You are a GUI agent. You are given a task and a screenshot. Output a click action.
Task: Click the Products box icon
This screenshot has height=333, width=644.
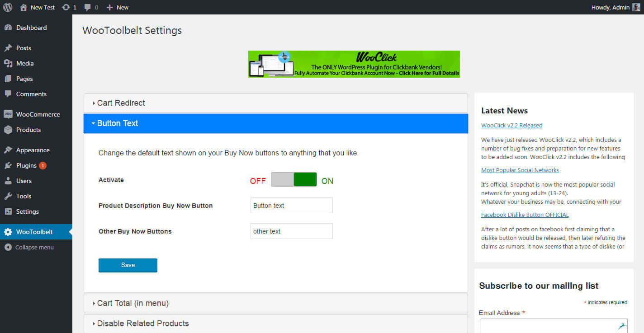coord(8,130)
